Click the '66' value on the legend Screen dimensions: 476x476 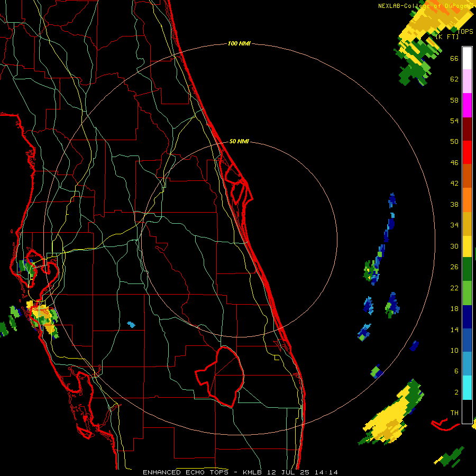pyautogui.click(x=454, y=58)
